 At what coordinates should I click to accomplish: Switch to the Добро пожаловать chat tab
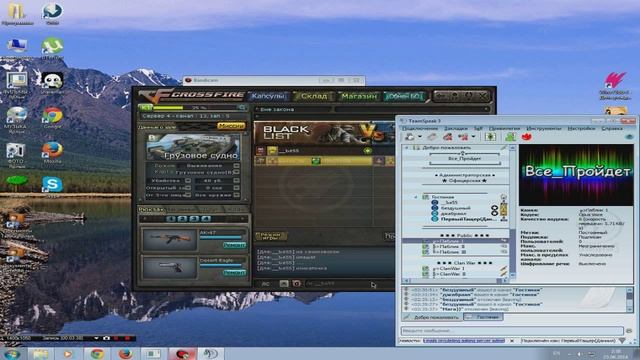[x=432, y=317]
